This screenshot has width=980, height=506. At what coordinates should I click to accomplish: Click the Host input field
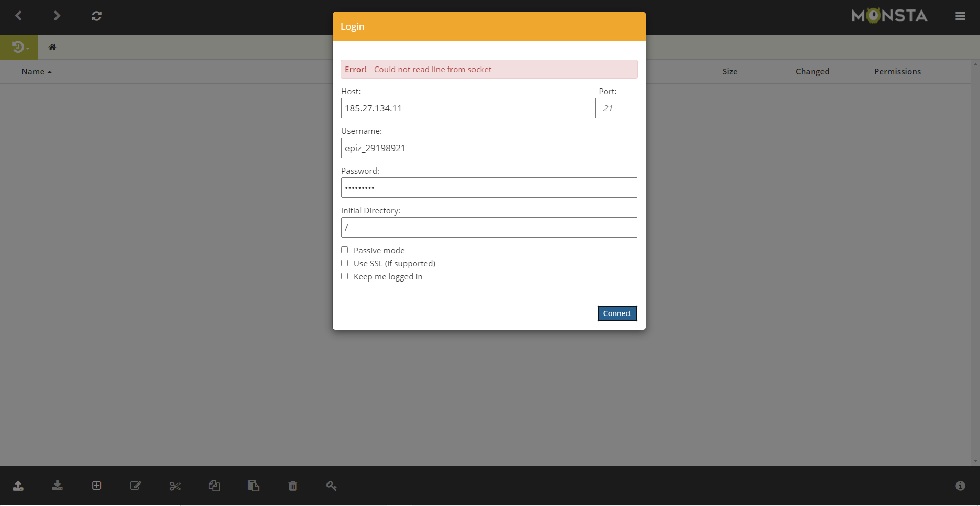468,108
